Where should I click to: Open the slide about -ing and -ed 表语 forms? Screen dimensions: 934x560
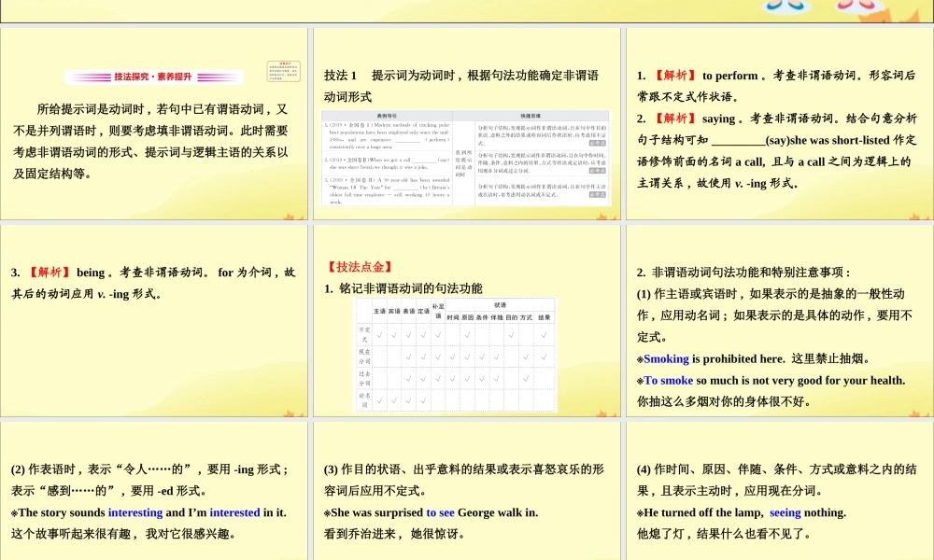154,491
